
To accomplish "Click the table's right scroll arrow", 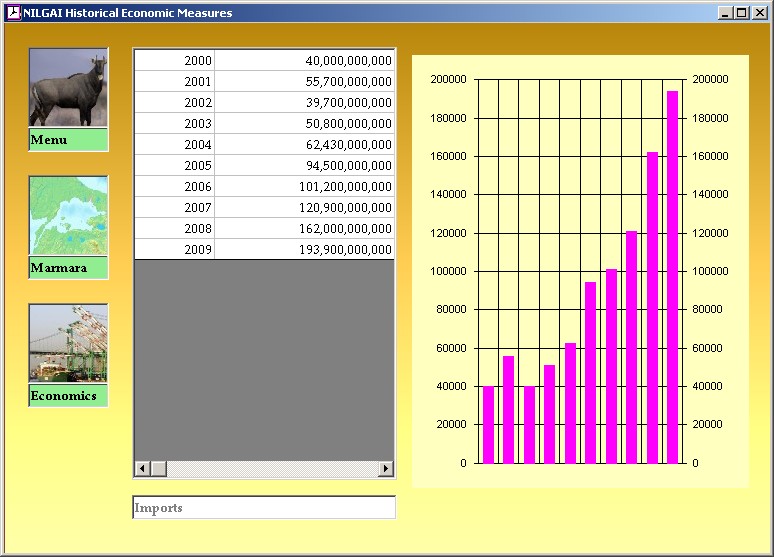I will 386,469.
